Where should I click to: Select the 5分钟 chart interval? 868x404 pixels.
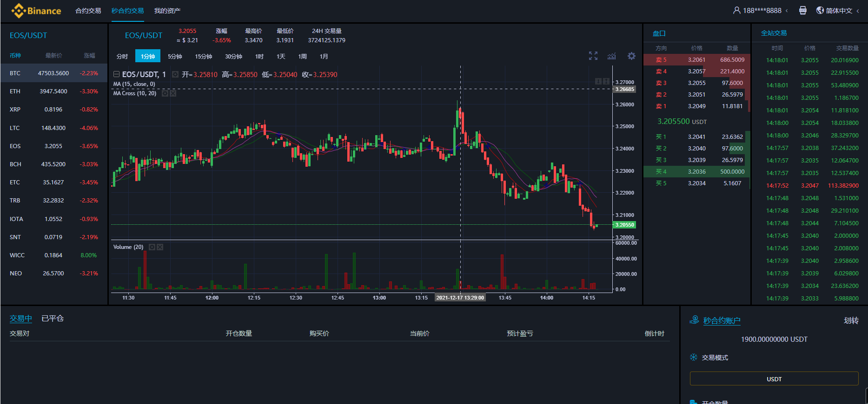(175, 56)
